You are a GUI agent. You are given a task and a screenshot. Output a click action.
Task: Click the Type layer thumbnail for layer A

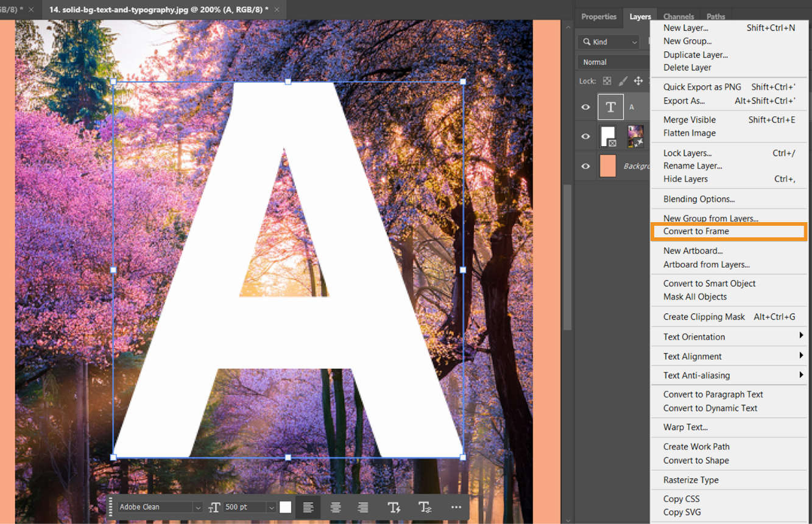tap(610, 107)
